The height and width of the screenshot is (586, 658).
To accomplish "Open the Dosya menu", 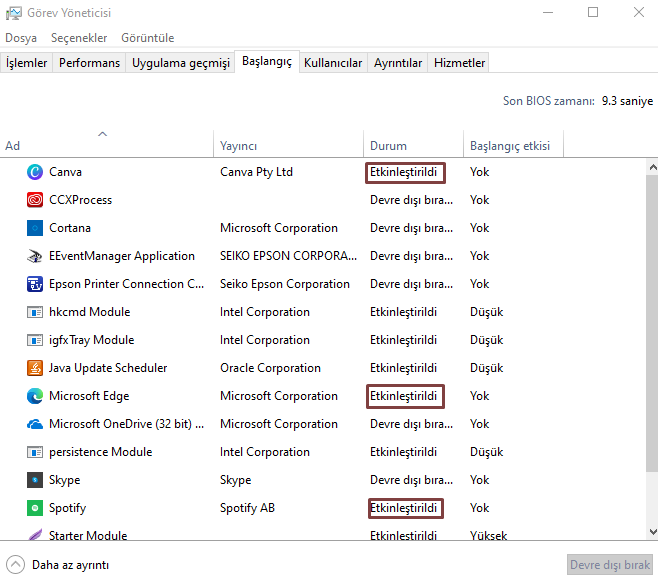I will pyautogui.click(x=21, y=38).
